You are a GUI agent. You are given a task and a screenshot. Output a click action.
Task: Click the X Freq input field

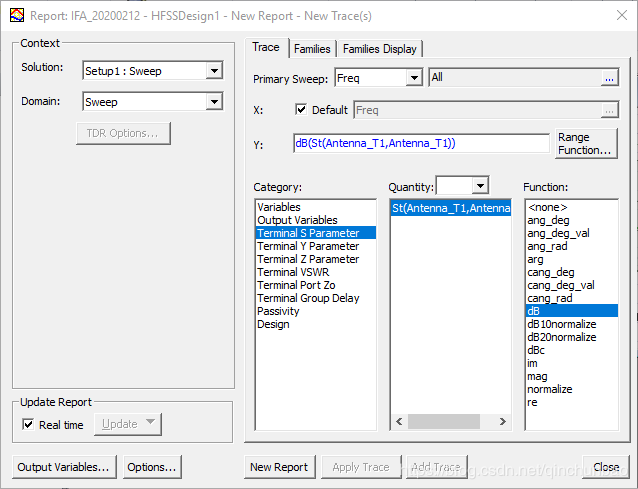pos(478,110)
